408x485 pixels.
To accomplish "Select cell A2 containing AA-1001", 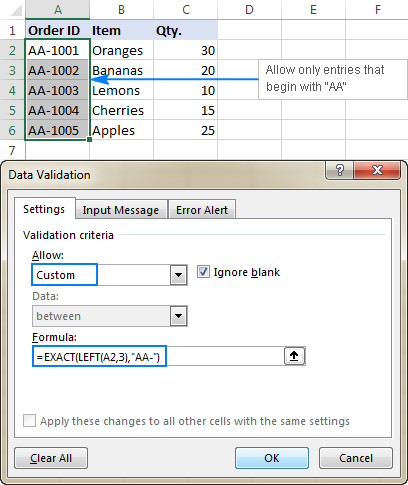I will point(57,50).
